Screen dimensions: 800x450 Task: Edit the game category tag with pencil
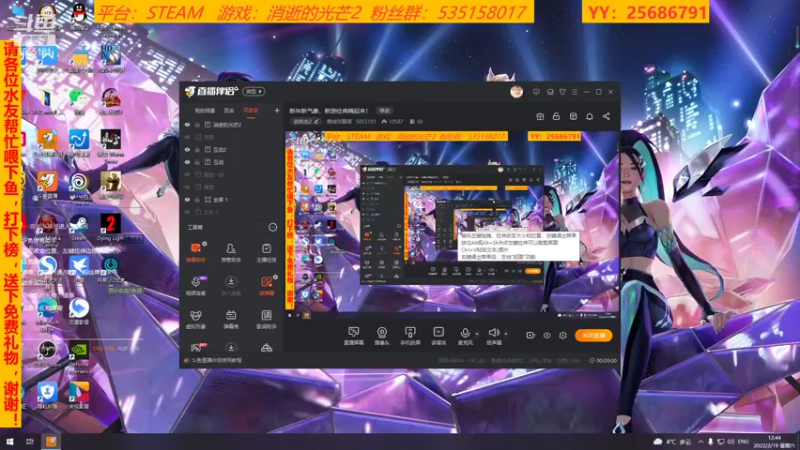306,121
